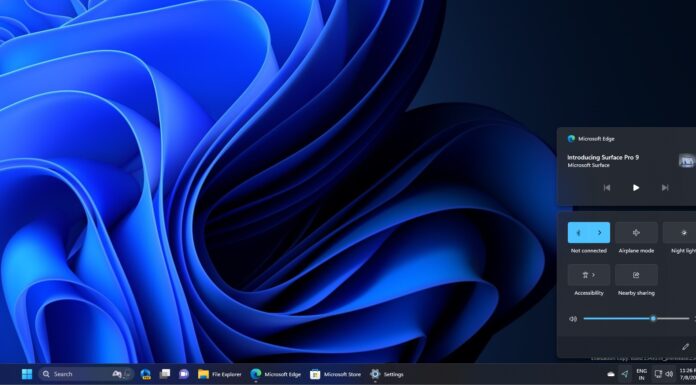Open the clock and date flyout
The image size is (696, 385).
[x=688, y=374]
